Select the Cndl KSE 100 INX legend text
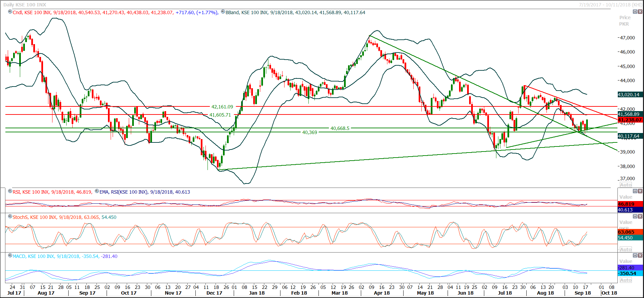This screenshot has width=644, height=298. click(x=116, y=12)
